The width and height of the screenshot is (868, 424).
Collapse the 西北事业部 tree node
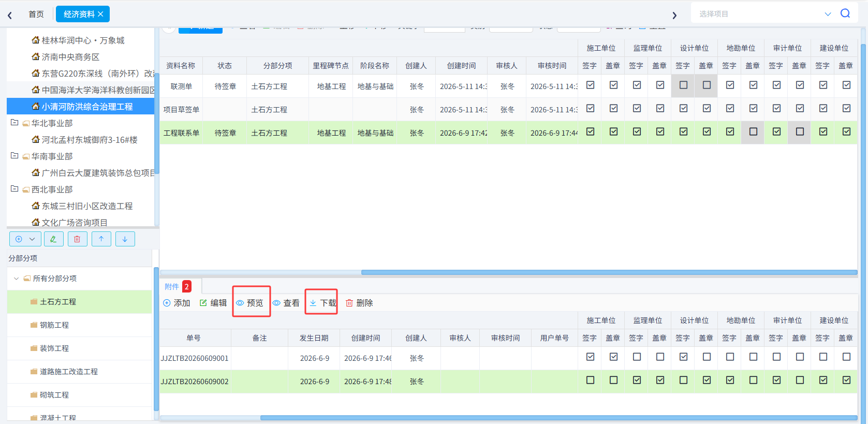pyautogui.click(x=14, y=189)
